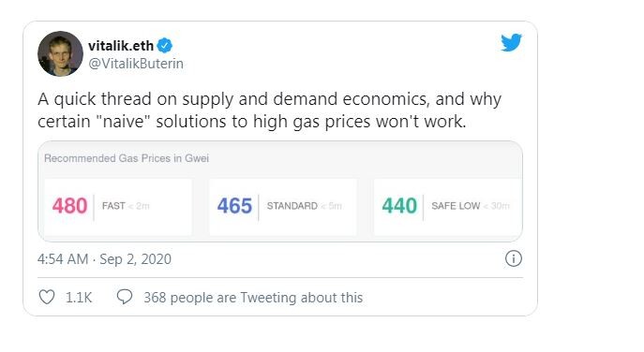Viewport: 644px width, 352px height.
Task: Click the green 440 gas price number
Action: (399, 206)
